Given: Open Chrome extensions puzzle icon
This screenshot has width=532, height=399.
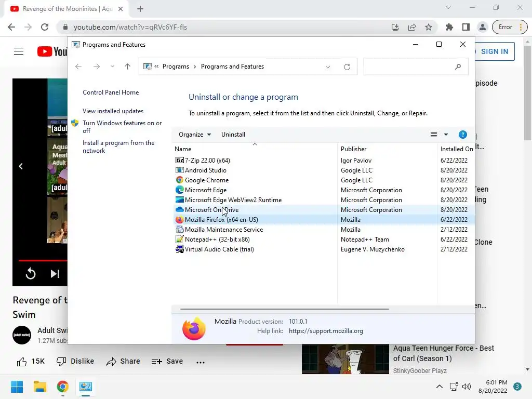Looking at the screenshot, I should [449, 27].
